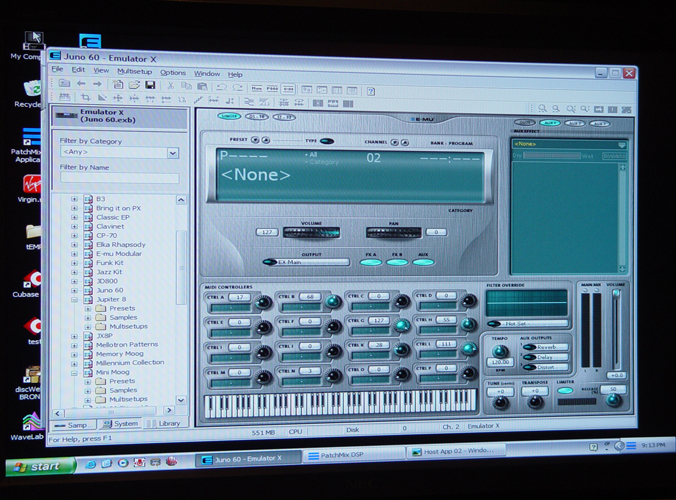
Task: Switch to the Library tab
Action: point(166,423)
